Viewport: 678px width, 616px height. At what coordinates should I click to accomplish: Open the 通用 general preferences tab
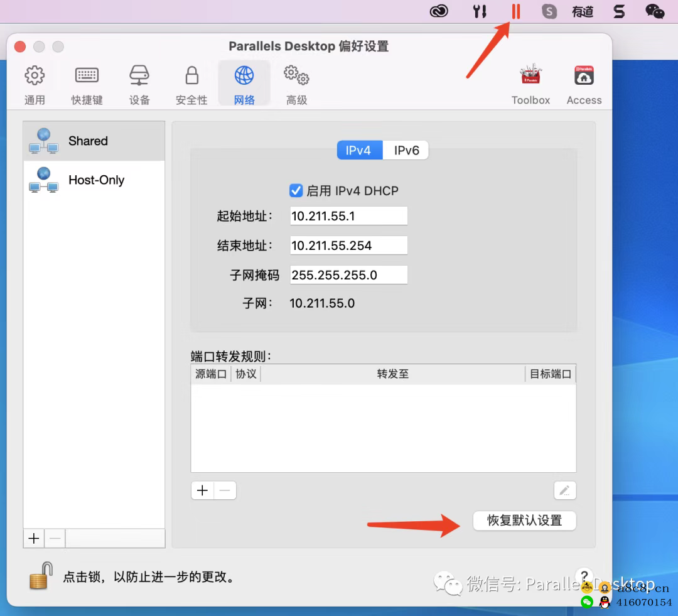[x=35, y=85]
